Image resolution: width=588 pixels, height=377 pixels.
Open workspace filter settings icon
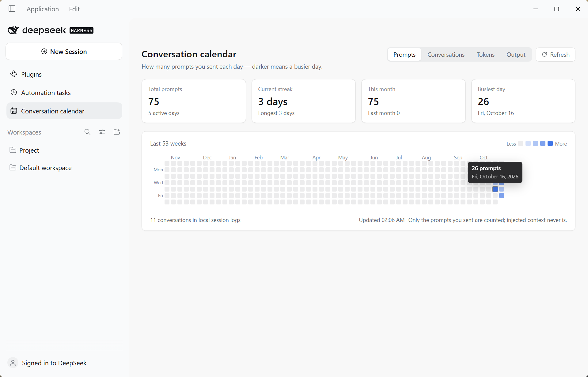[x=102, y=132]
